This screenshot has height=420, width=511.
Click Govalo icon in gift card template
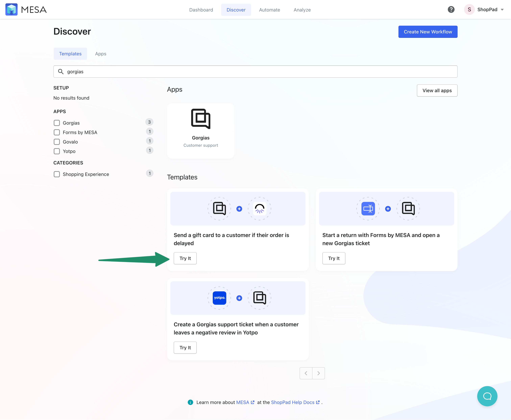pyautogui.click(x=260, y=208)
